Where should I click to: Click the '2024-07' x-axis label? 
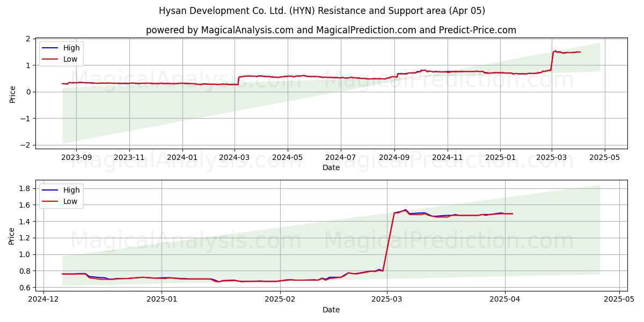[341, 158]
